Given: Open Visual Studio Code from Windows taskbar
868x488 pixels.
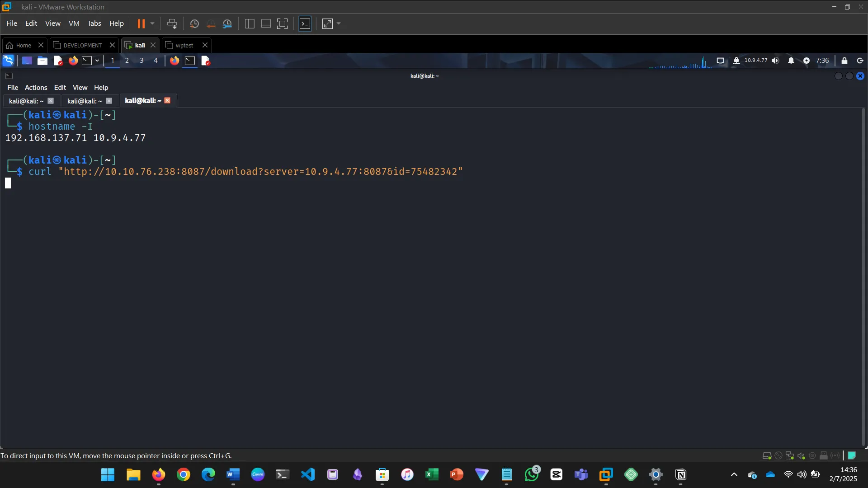Looking at the screenshot, I should click(x=308, y=474).
